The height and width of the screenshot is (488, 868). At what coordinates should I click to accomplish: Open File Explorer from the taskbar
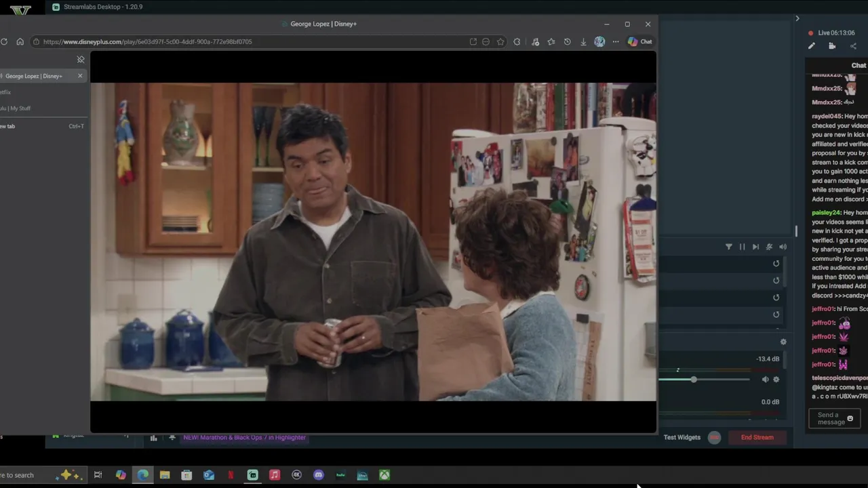pyautogui.click(x=165, y=475)
